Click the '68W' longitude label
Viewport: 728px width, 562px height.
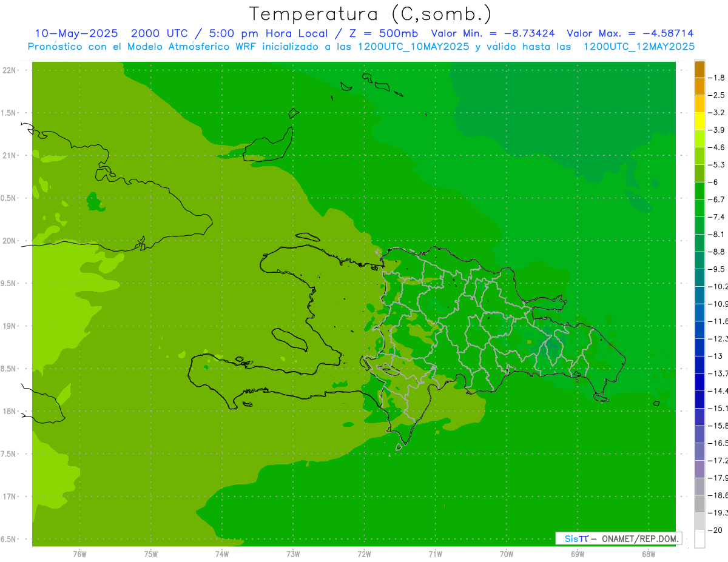649,554
